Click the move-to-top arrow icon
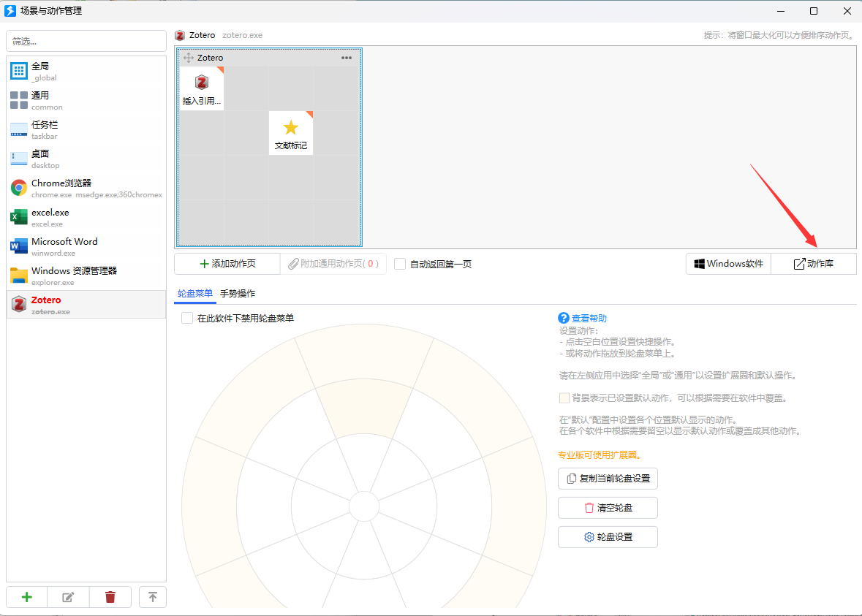Viewport: 862px width, 616px height. (x=153, y=597)
